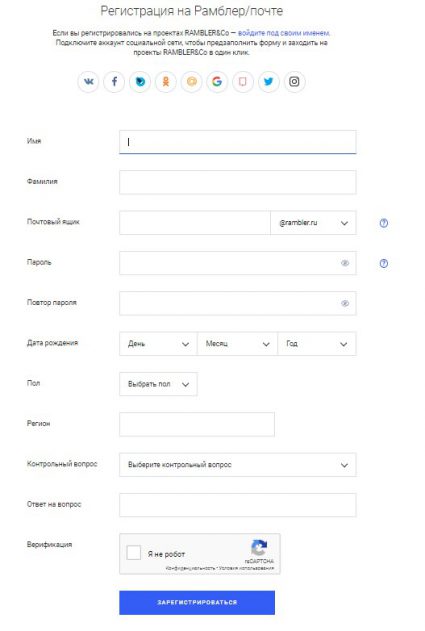Open the help icon beside Почтовый ящик
The image size is (425, 631).
[x=384, y=223]
